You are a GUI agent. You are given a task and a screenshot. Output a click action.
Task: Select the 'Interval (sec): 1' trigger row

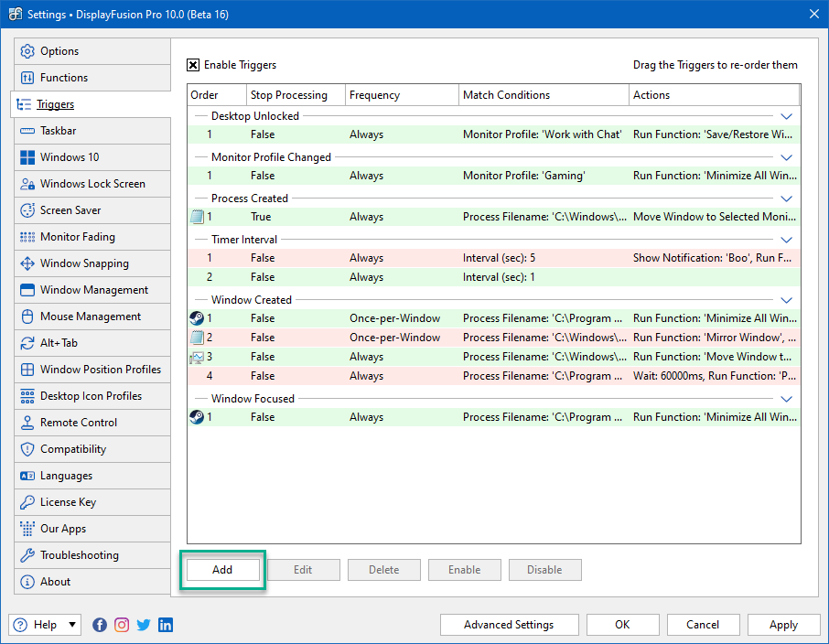tap(494, 277)
